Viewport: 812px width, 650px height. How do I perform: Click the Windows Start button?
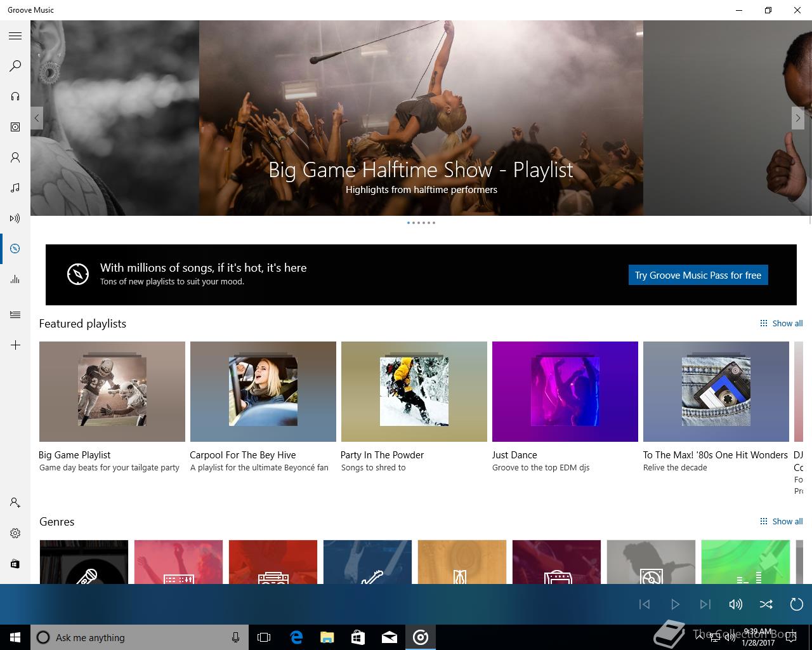tap(15, 637)
